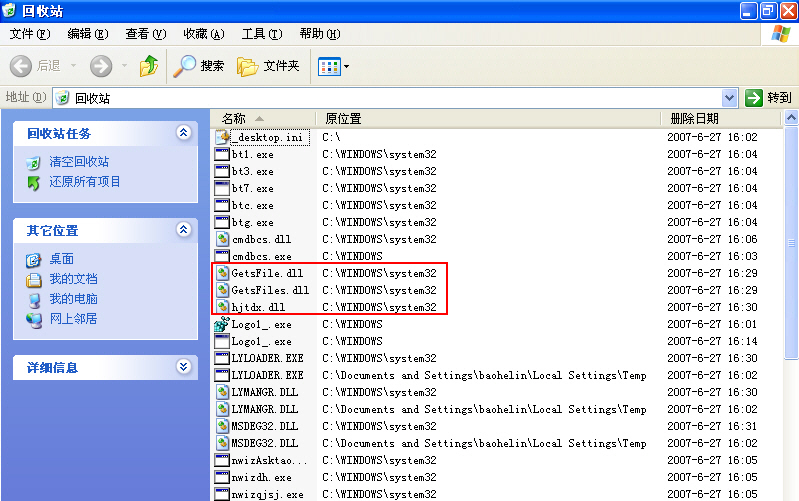Select the nwizqjsj.exe file icon

222,494
